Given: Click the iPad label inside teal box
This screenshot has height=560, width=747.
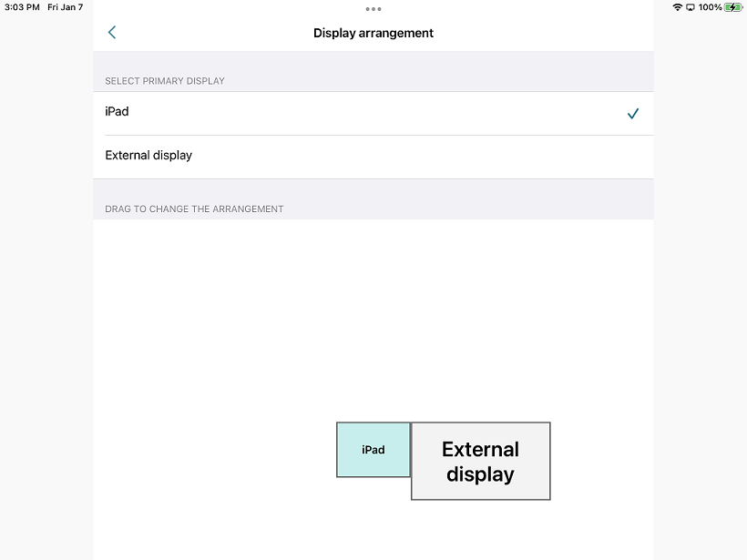Looking at the screenshot, I should (373, 450).
